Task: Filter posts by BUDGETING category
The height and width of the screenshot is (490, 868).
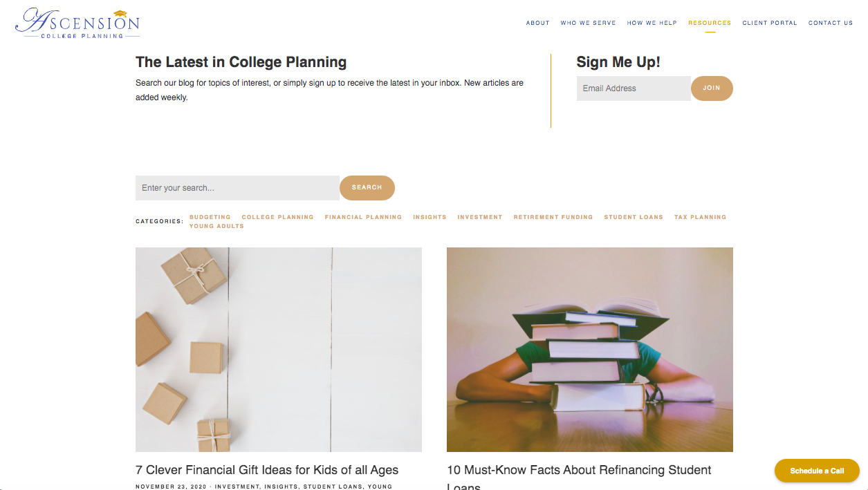Action: [210, 216]
